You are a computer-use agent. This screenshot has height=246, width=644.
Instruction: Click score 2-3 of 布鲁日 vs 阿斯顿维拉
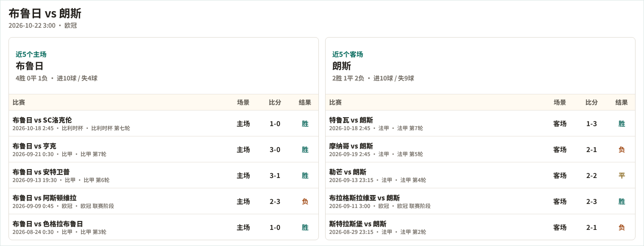[275, 201]
